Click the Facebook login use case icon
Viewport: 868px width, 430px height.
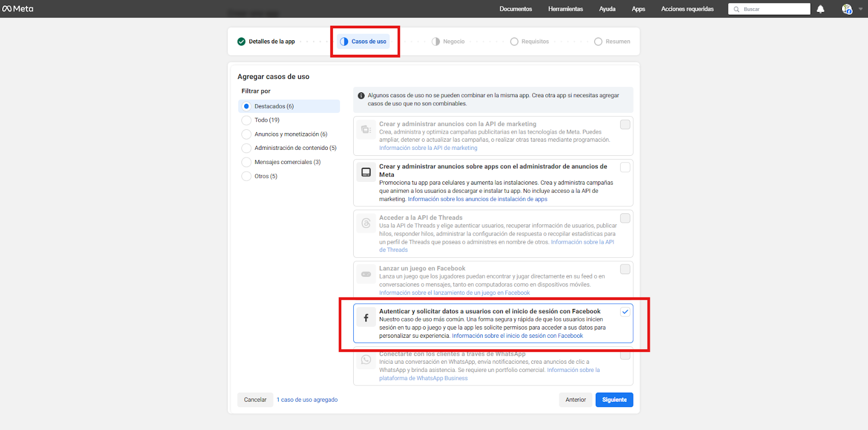(x=366, y=318)
